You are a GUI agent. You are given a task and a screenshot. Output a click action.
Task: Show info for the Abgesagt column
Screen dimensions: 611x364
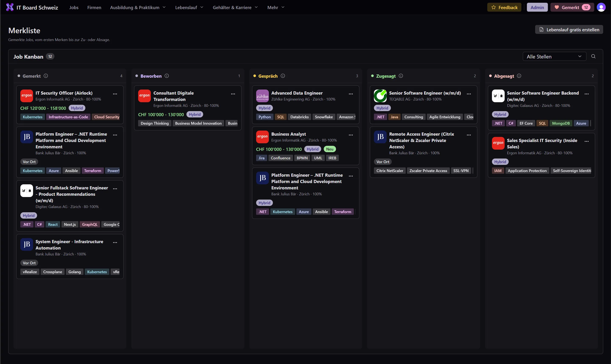519,76
